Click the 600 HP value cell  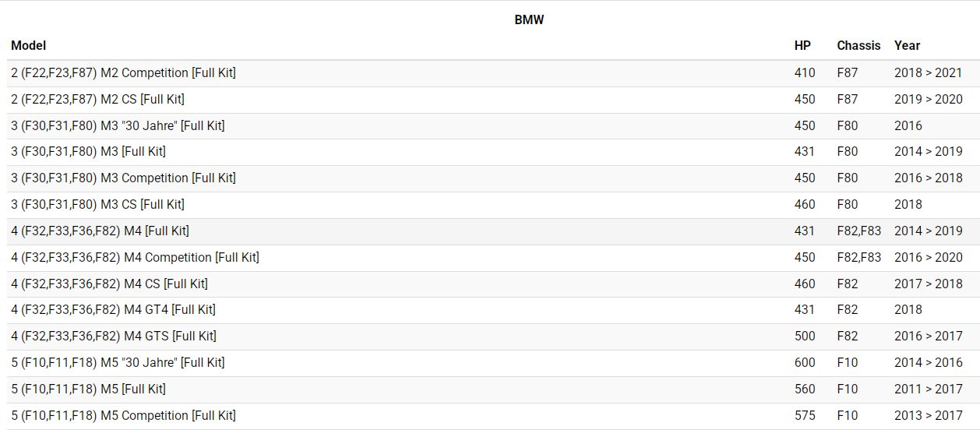click(805, 363)
